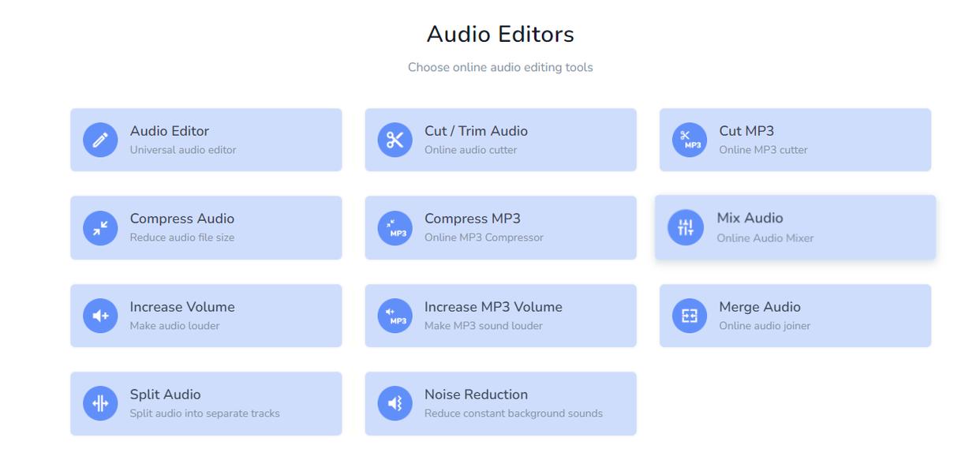Viewport: 980px width, 475px height.
Task: Open the "Cut / Trim Audio" title link
Action: (476, 131)
